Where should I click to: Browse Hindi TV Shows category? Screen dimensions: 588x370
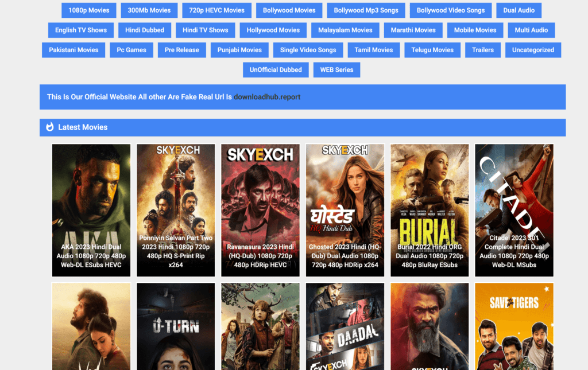click(206, 30)
